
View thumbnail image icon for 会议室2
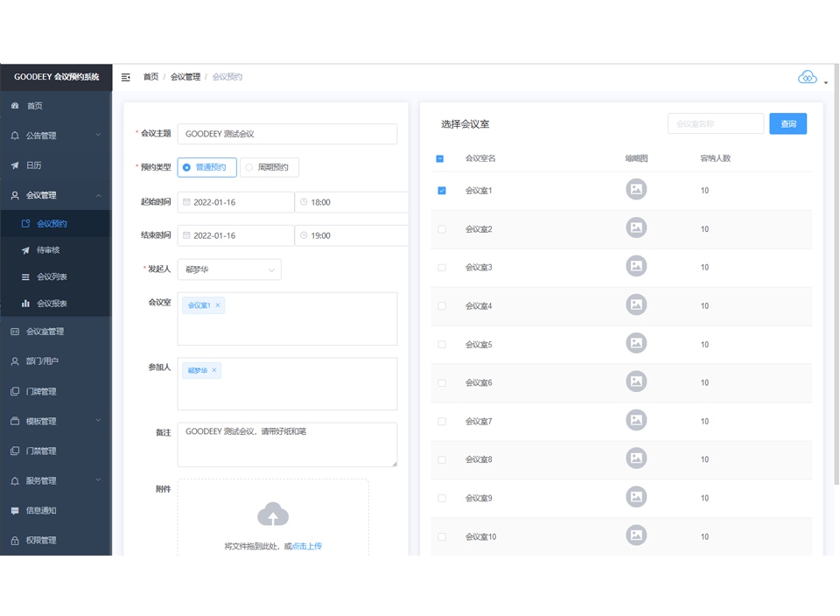(x=636, y=227)
